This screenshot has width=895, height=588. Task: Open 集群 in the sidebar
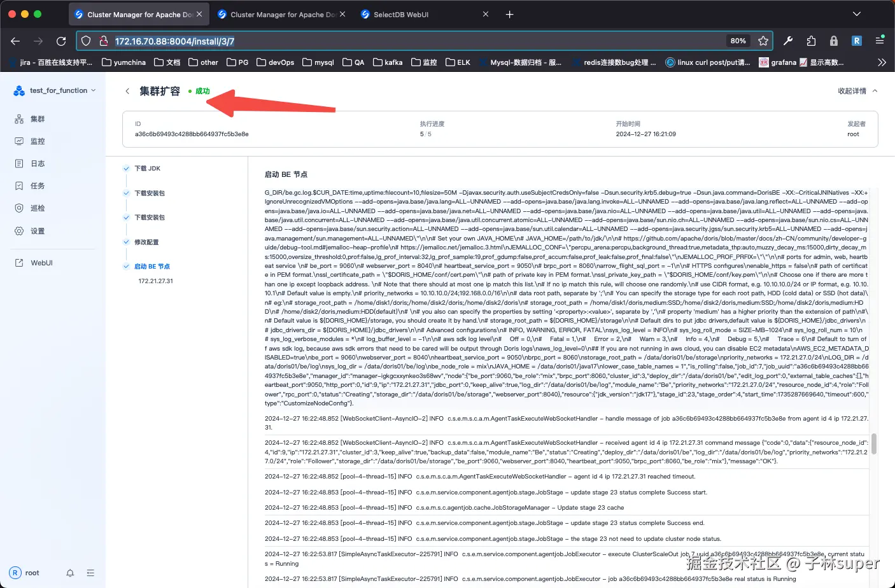[38, 119]
